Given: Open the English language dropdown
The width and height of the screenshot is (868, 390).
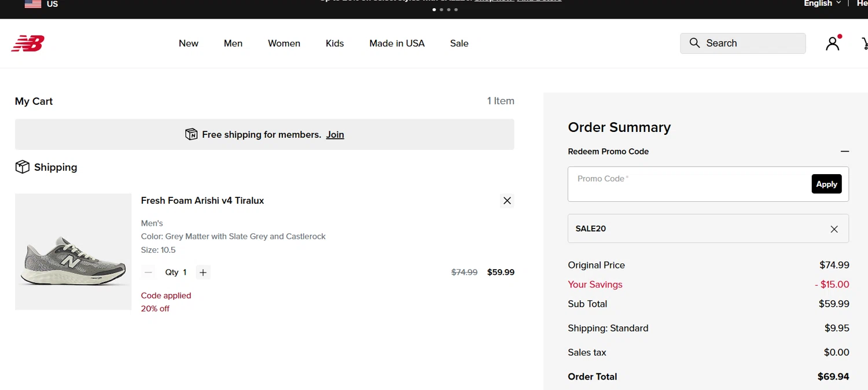Looking at the screenshot, I should [822, 3].
